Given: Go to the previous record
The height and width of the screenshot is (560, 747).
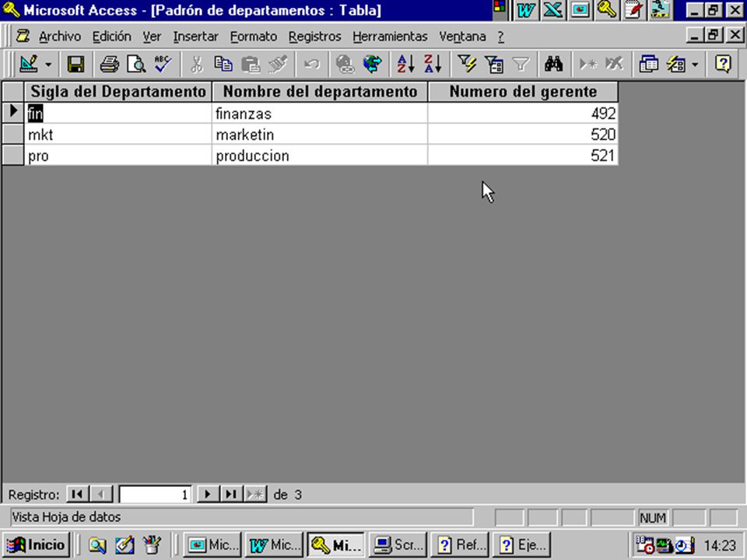Looking at the screenshot, I should pos(101,495).
